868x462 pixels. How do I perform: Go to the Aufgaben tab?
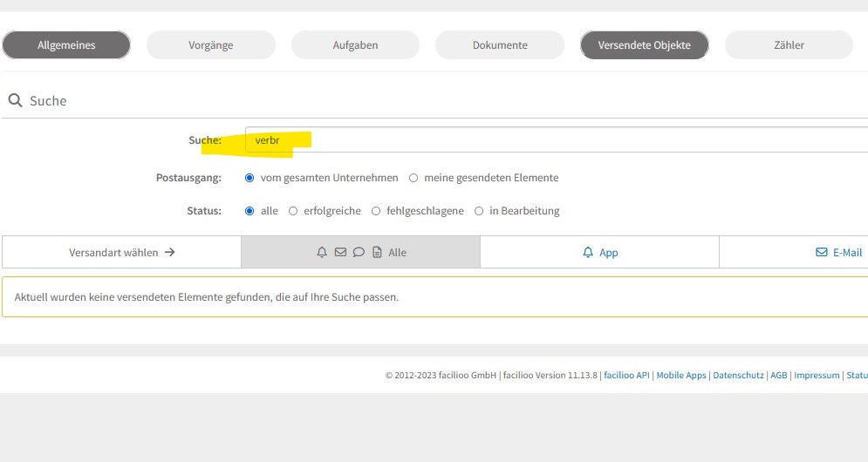pos(355,45)
